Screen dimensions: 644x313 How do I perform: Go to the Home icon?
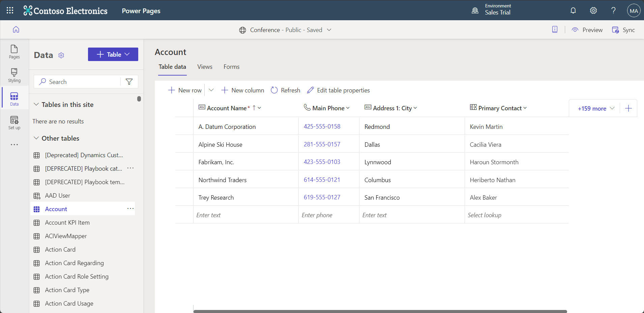tap(16, 30)
